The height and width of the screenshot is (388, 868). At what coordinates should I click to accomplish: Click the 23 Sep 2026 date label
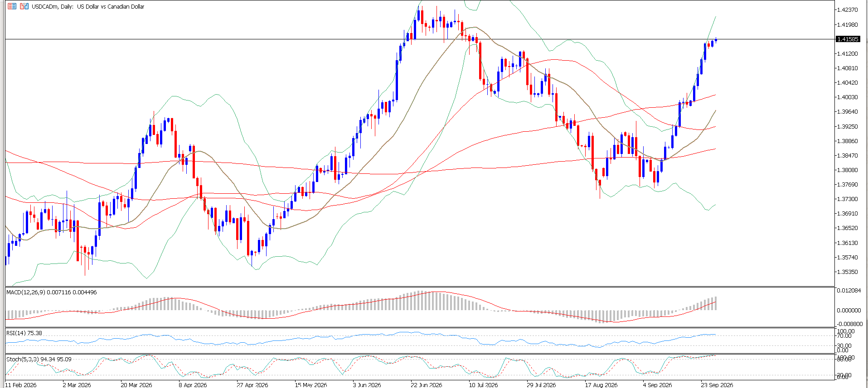[x=717, y=385]
